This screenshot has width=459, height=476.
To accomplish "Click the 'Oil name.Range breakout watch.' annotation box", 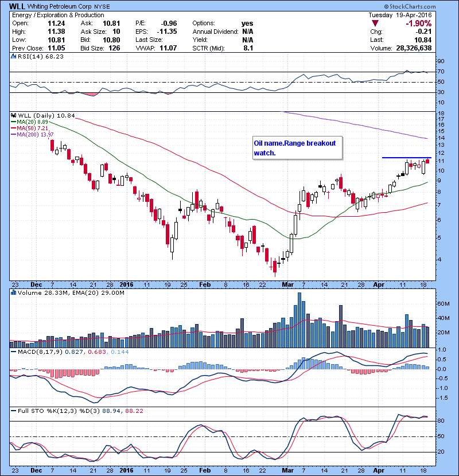I will tap(297, 148).
